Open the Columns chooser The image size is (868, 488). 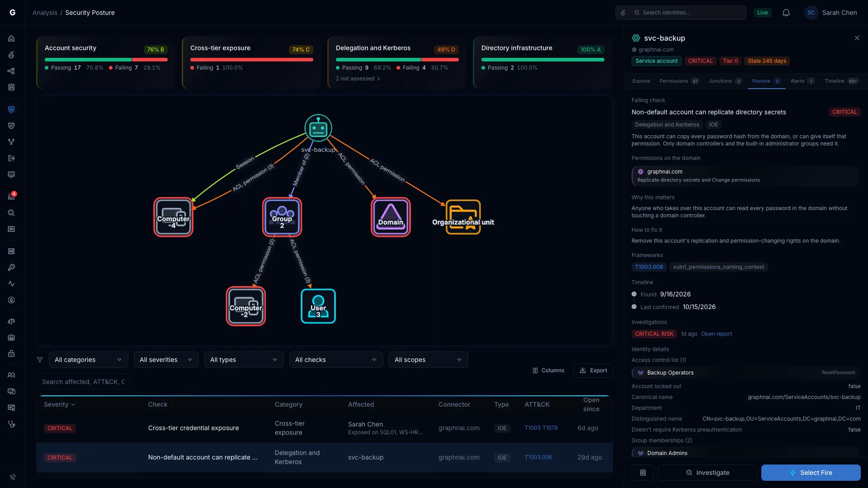coord(548,371)
